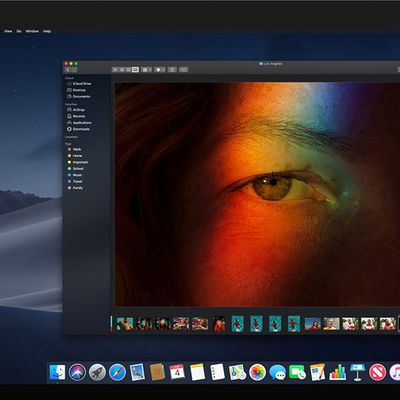Open Notes yellow pad in Dock
The image size is (400, 400).
tap(197, 372)
